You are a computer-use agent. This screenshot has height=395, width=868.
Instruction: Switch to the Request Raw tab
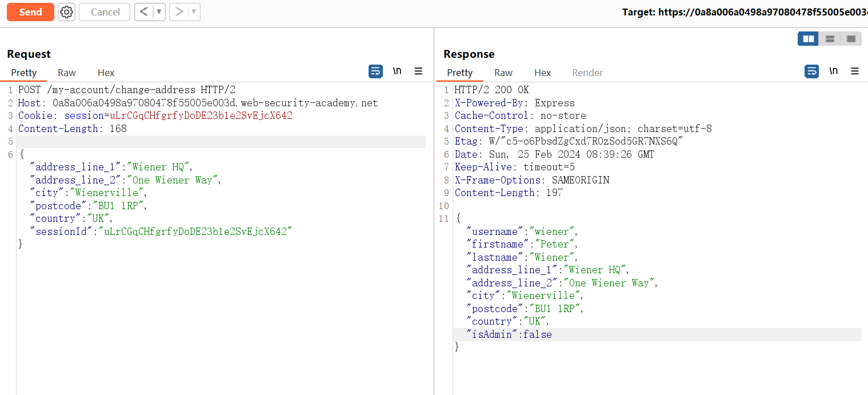(x=67, y=73)
